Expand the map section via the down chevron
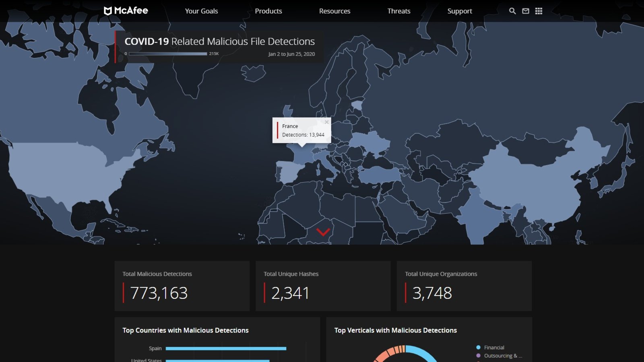Image resolution: width=644 pixels, height=362 pixels. point(322,232)
